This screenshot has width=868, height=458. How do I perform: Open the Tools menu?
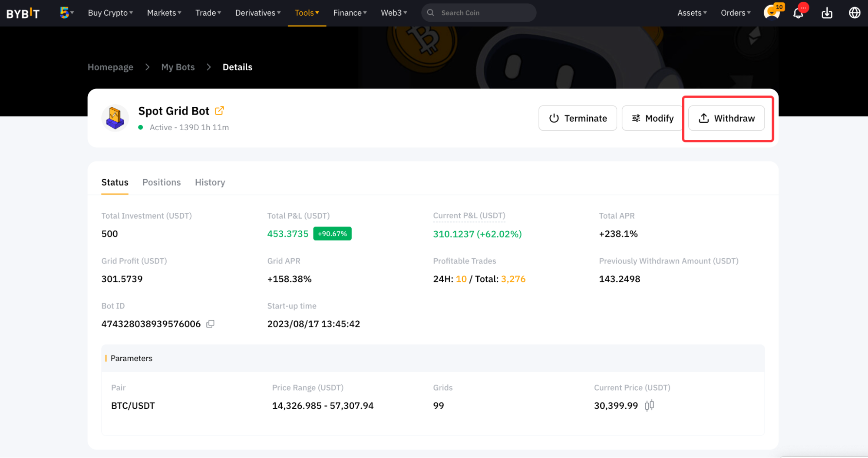pyautogui.click(x=307, y=13)
